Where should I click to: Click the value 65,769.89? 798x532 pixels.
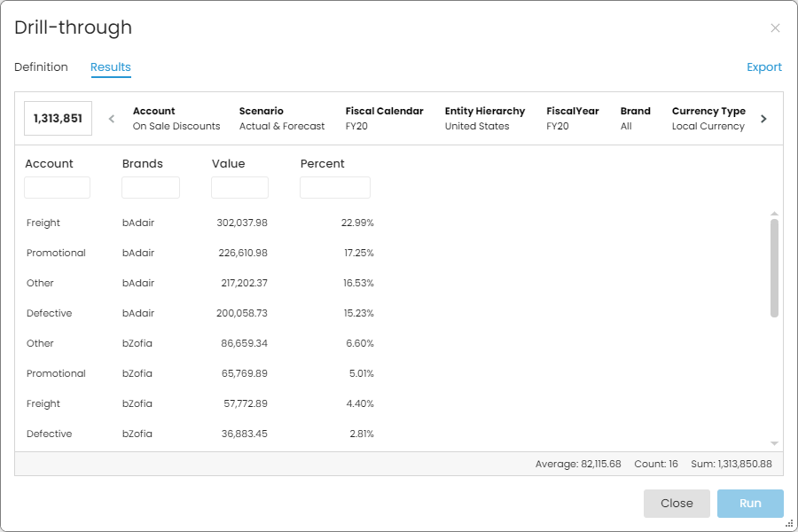(x=245, y=373)
